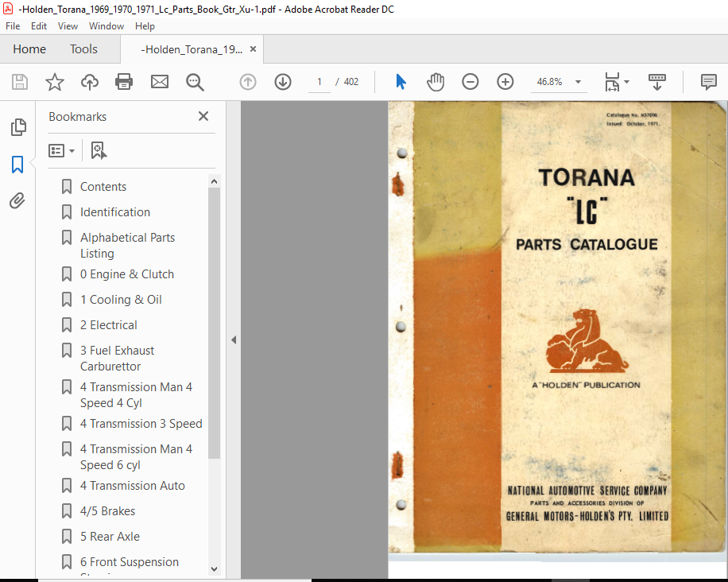
Task: Jump to 5 Rear Axle bookmark
Action: pos(110,537)
